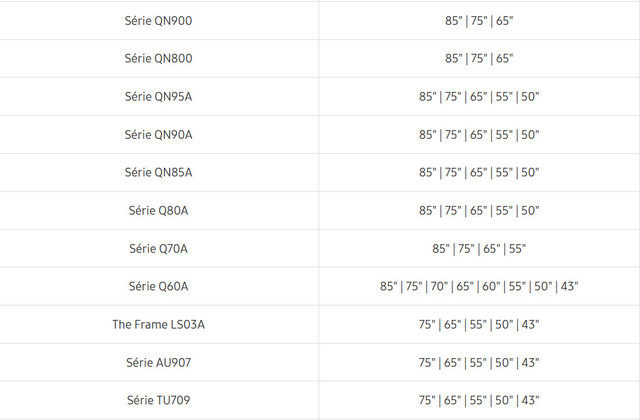The image size is (640, 420).
Task: Select the Série AU907 cell
Action: click(159, 362)
